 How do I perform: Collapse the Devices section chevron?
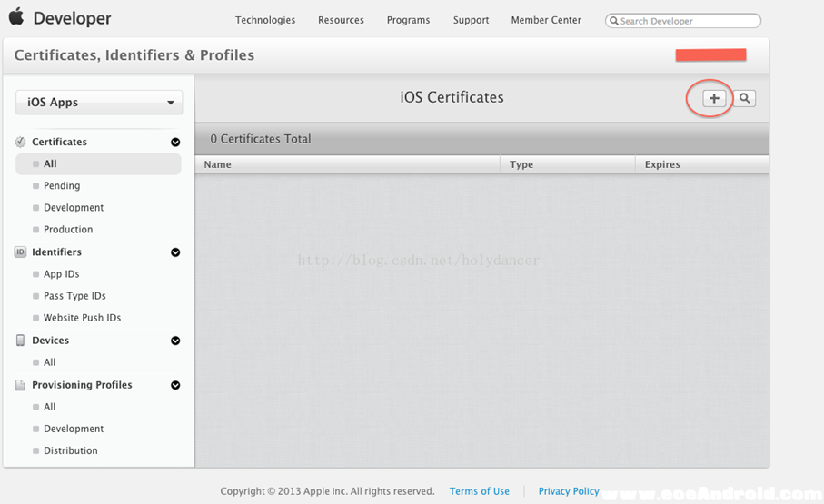[175, 341]
